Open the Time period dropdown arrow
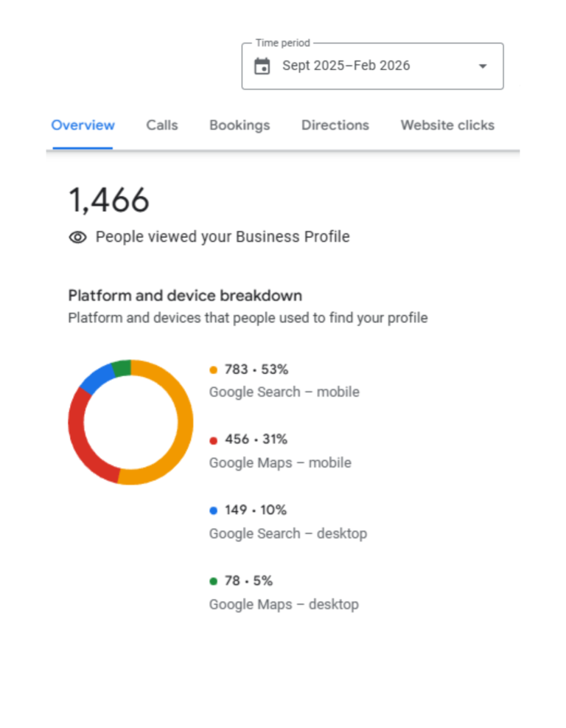The height and width of the screenshot is (728, 566). [x=483, y=66]
